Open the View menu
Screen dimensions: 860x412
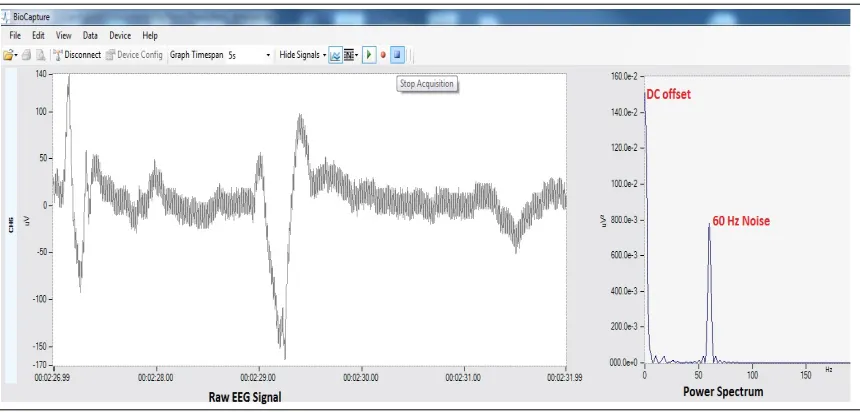64,36
